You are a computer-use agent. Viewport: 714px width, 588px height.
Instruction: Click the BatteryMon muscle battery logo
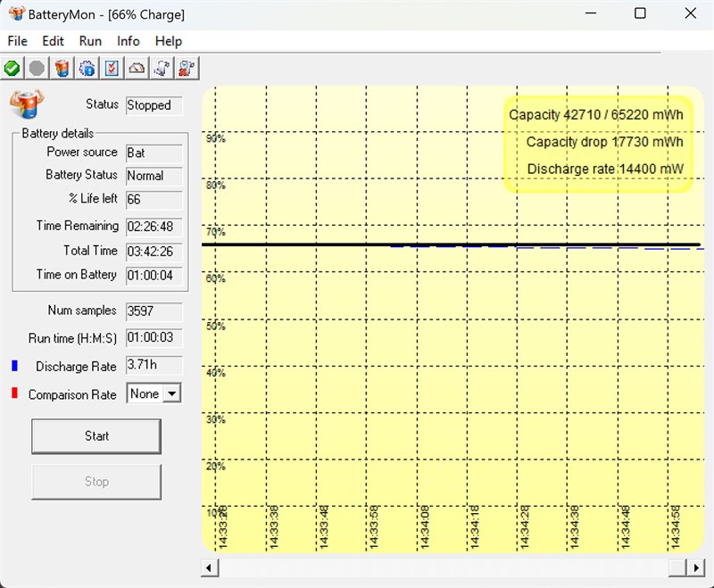click(x=27, y=104)
